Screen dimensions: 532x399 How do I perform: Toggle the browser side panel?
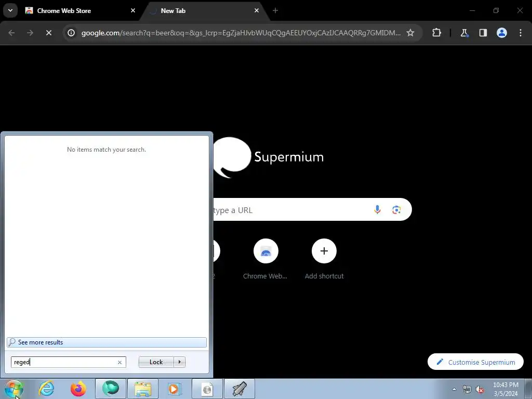[483, 33]
